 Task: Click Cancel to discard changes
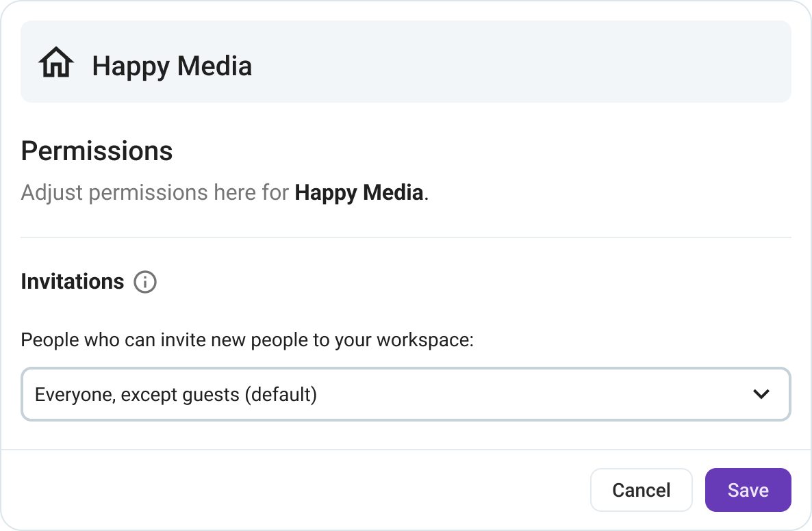pos(641,490)
